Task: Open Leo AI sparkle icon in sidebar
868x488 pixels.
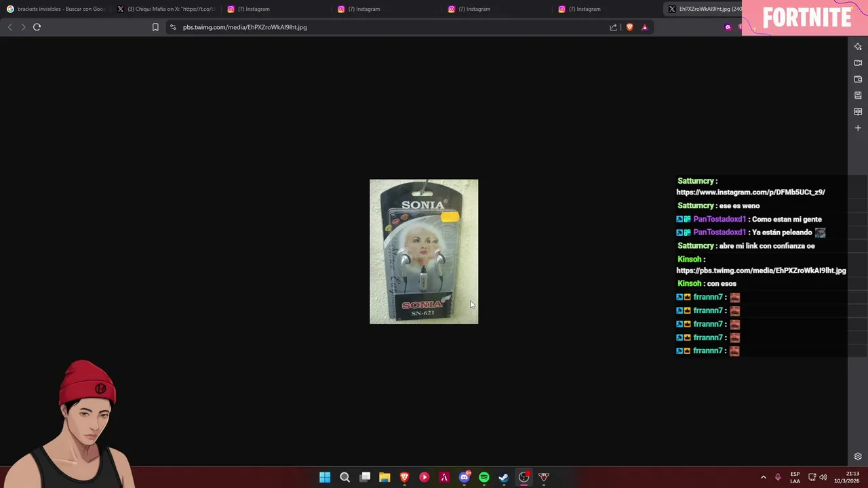Action: (x=858, y=47)
